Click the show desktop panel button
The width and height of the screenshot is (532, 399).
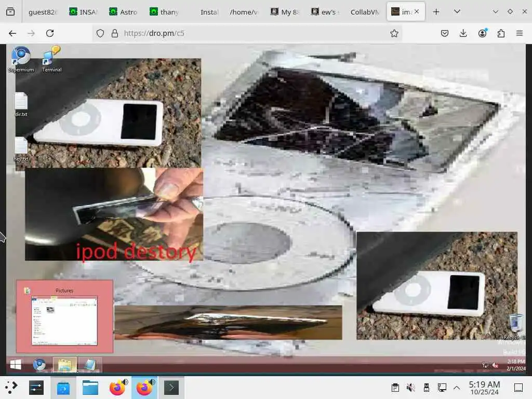[518, 388]
